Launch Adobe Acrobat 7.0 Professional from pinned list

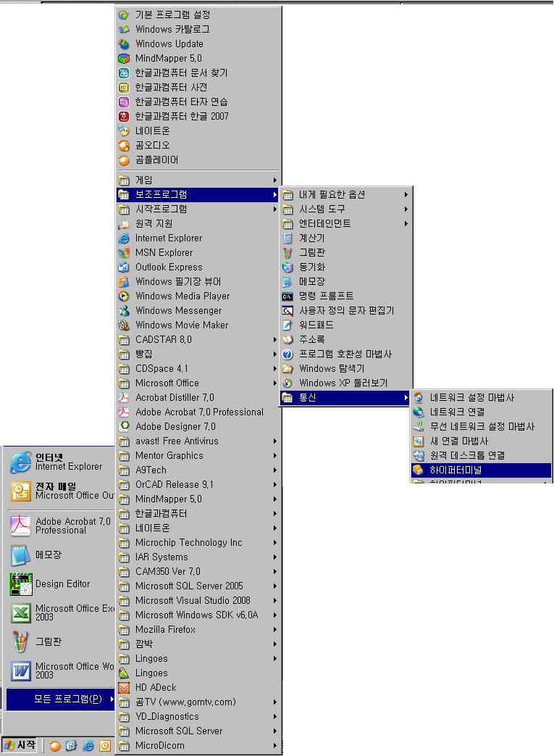pyautogui.click(x=59, y=526)
